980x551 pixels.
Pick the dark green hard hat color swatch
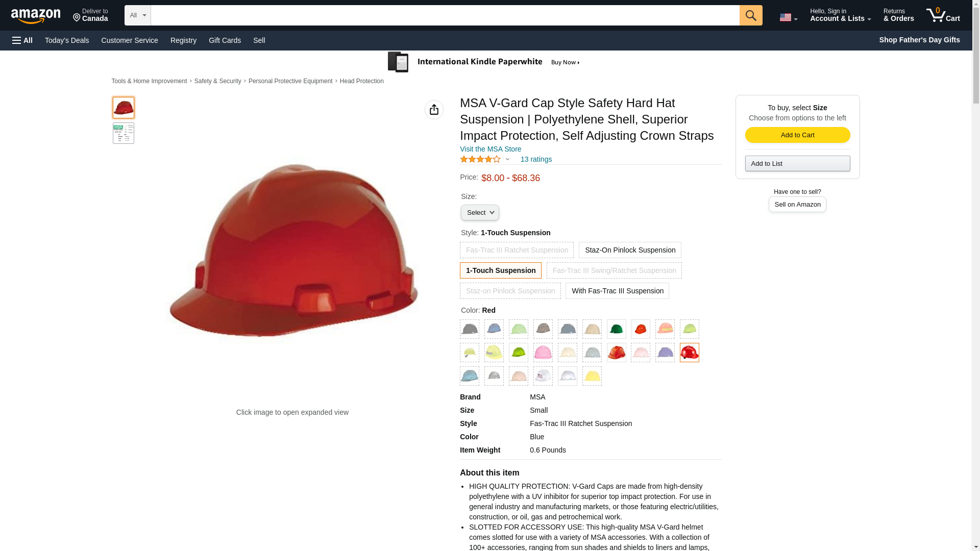616,329
